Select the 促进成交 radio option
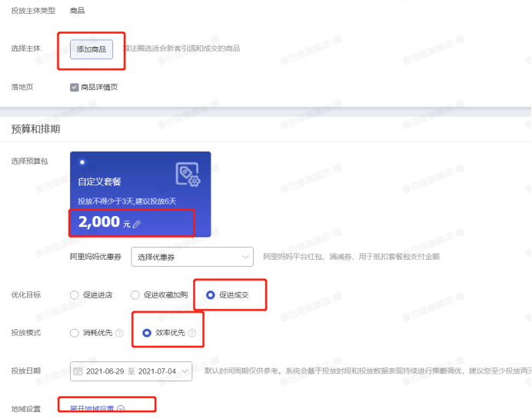532x419 pixels. tap(211, 295)
